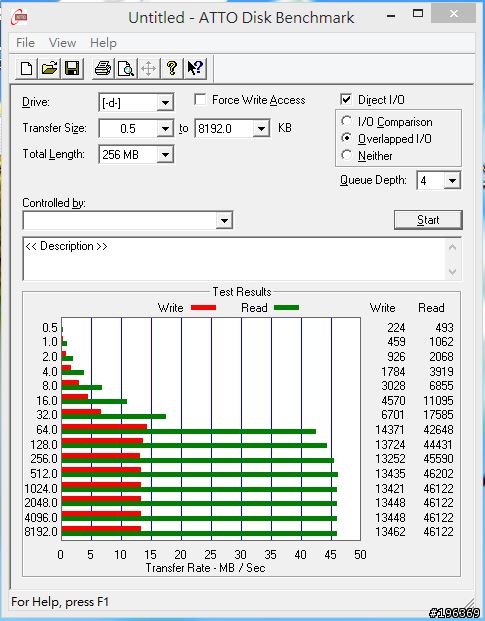This screenshot has width=485, height=621.
Task: Click inside the Description text box
Action: pos(234,259)
